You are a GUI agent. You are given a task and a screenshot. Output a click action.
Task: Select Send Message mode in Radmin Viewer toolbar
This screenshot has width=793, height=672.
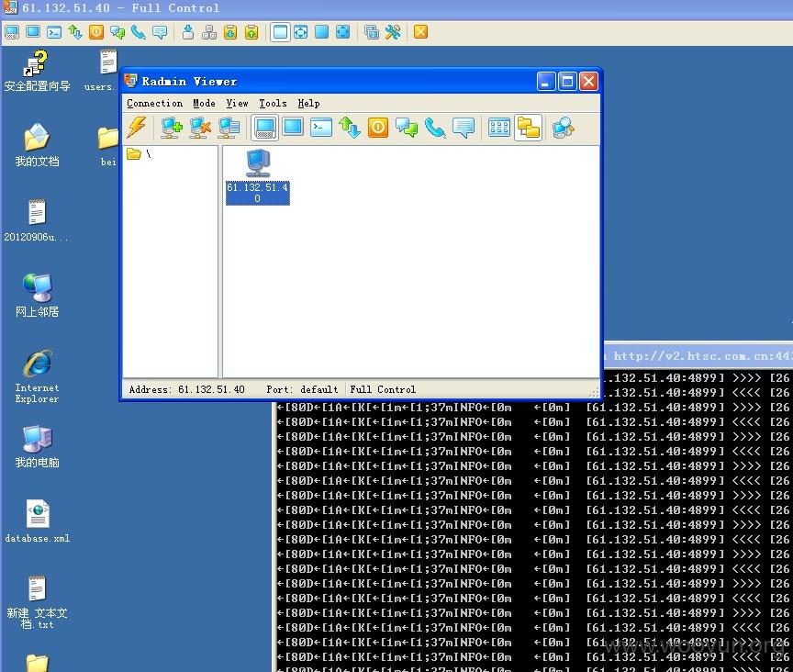pyautogui.click(x=464, y=128)
